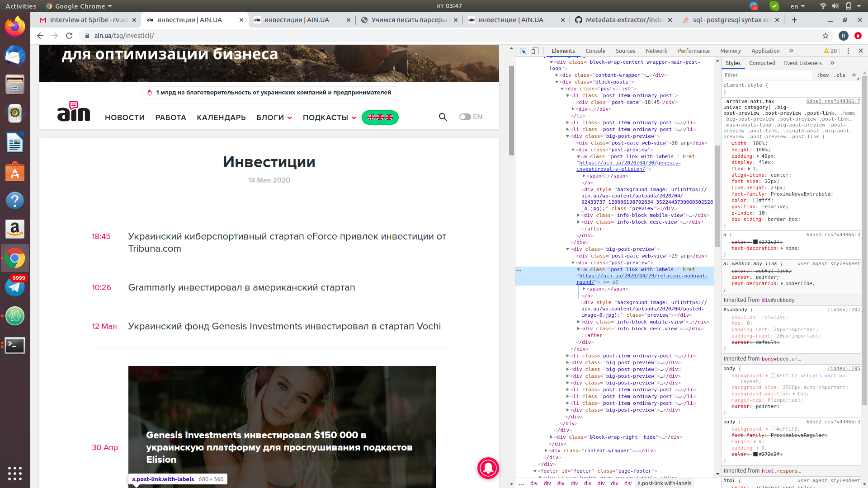Open Activities overview
868x488 pixels.
(x=21, y=6)
